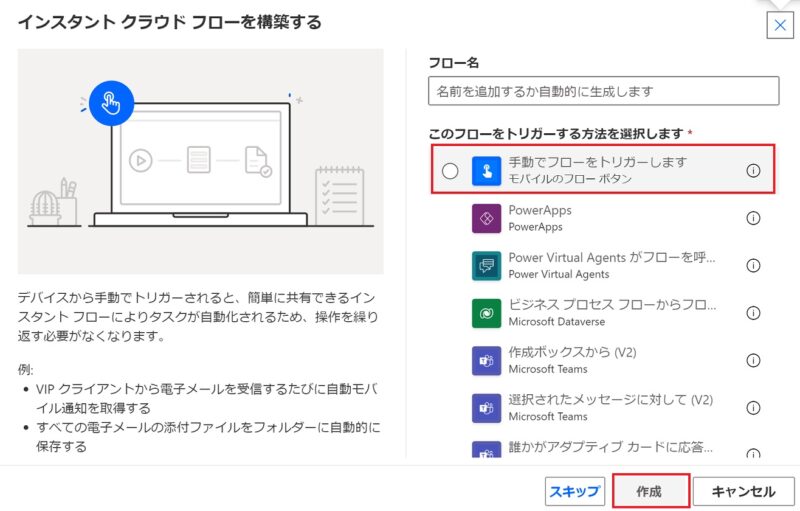Image resolution: width=800 pixels, height=511 pixels.
Task: Click Teams icon for adaptive card response trigger
Action: [487, 450]
